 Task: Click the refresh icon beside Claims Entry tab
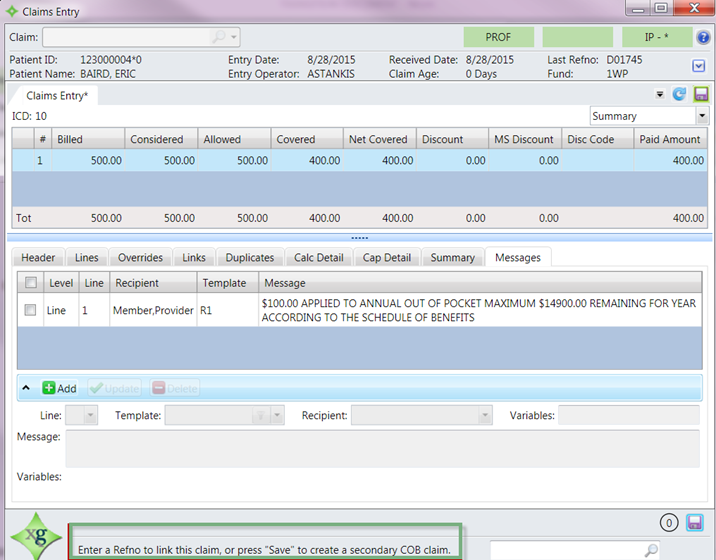(679, 95)
